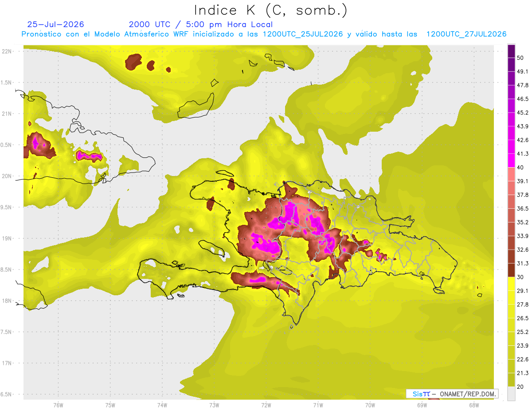Click the '17N' latitude axis label
The height and width of the screenshot is (411, 532).
tap(7, 363)
